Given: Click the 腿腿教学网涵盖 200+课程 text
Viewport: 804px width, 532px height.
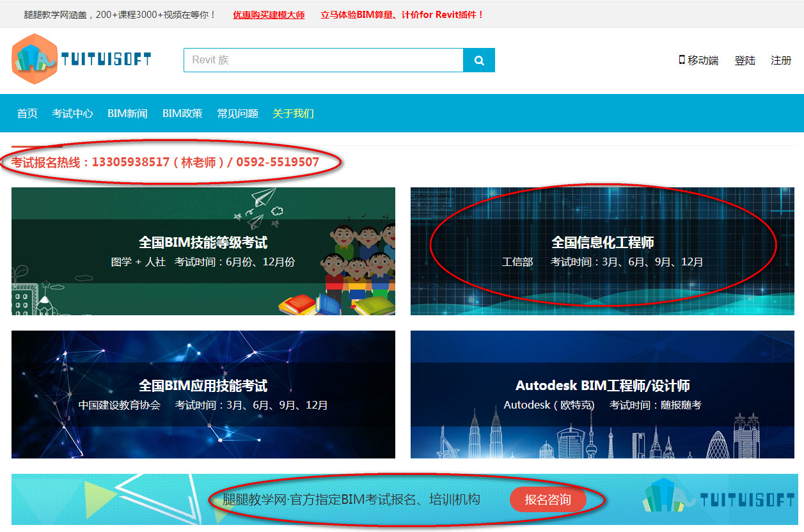Looking at the screenshot, I should pos(120,15).
